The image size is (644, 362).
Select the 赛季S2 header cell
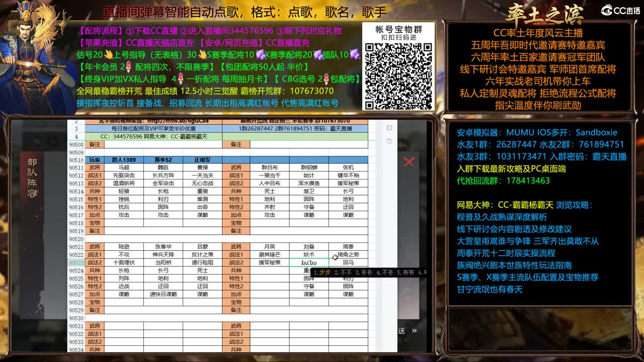pos(163,160)
